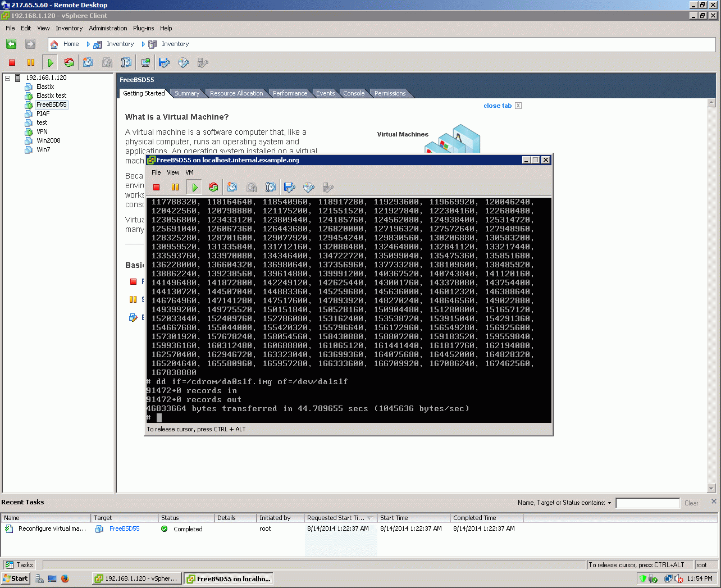Click Clear next to the task filter

[691, 503]
